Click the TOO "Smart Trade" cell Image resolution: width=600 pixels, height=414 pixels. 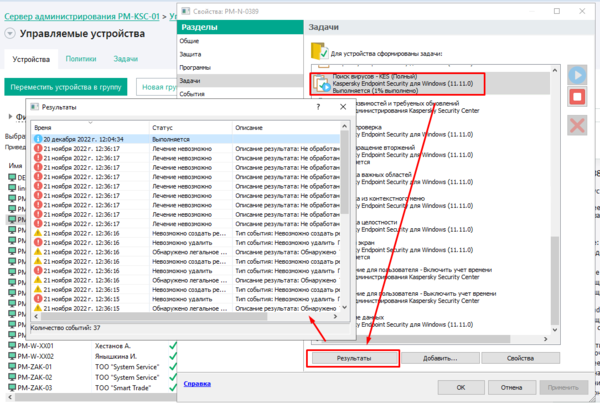pos(123,388)
